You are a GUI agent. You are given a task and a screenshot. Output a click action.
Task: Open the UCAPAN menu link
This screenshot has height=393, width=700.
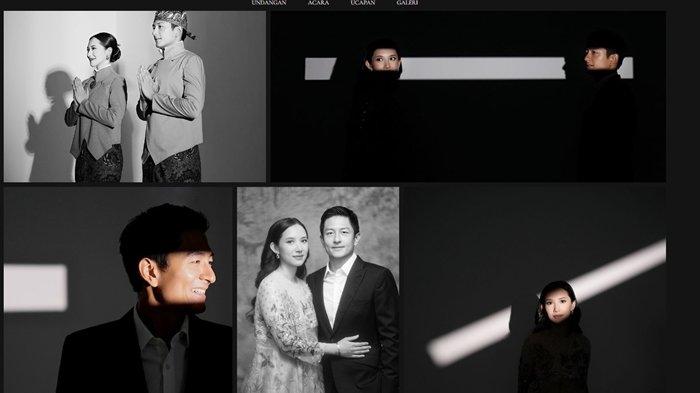363,3
